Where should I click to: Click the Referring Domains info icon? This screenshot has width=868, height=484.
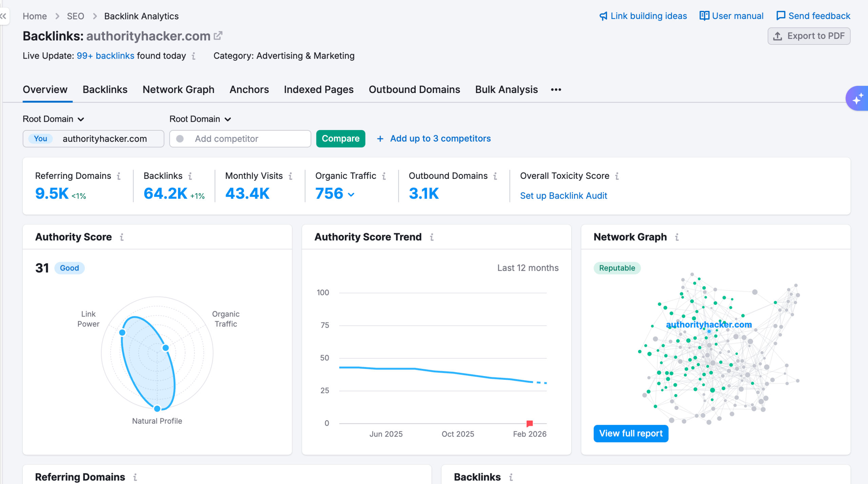[x=119, y=176]
